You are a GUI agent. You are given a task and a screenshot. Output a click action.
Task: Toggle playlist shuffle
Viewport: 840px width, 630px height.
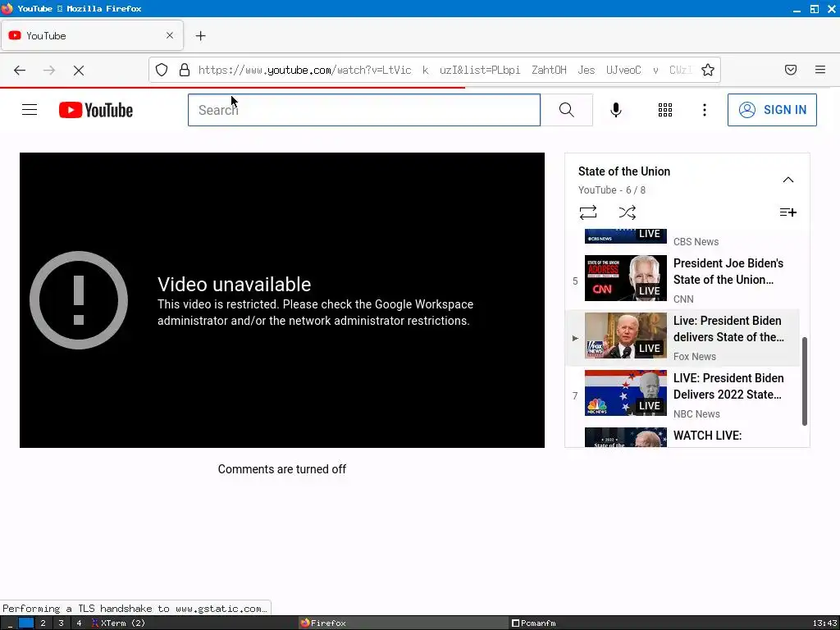[628, 212]
